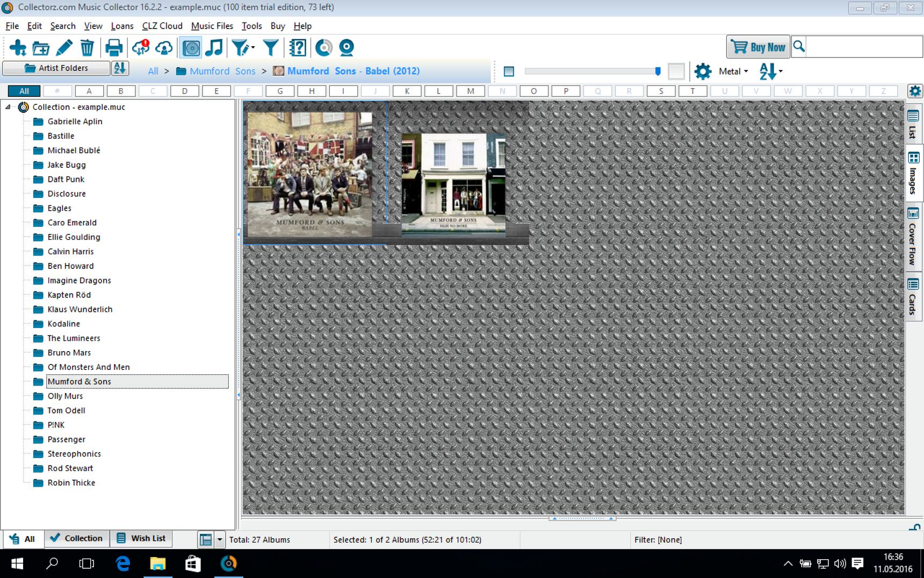Screen dimensions: 924x578
Task: Expand the details panel splitter handle
Action: click(582, 518)
